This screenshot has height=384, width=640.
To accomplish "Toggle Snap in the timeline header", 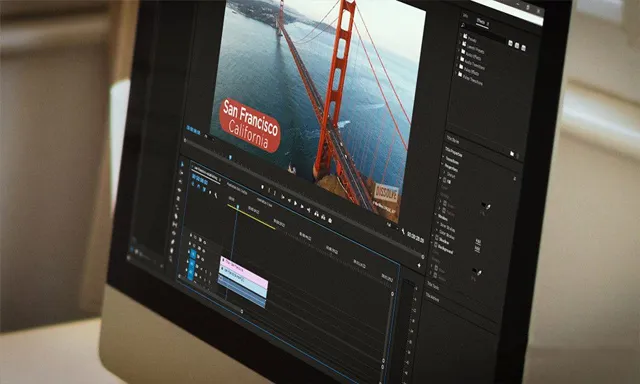I will [x=198, y=186].
